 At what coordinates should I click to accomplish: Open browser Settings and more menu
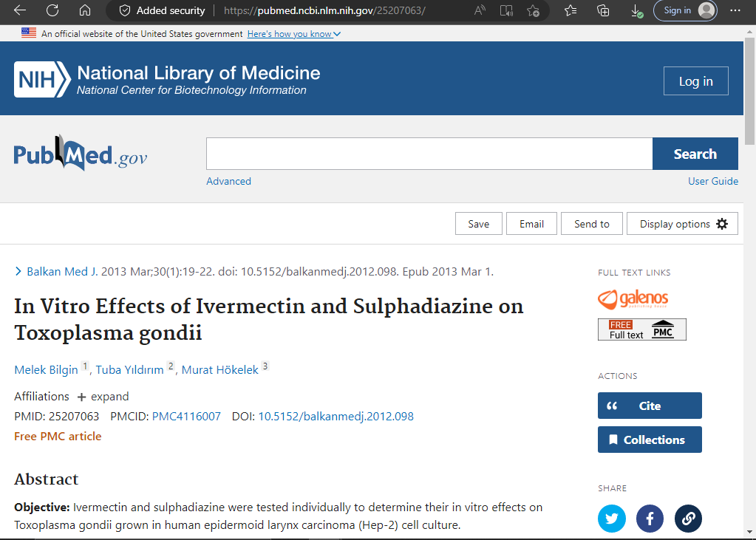pyautogui.click(x=735, y=10)
